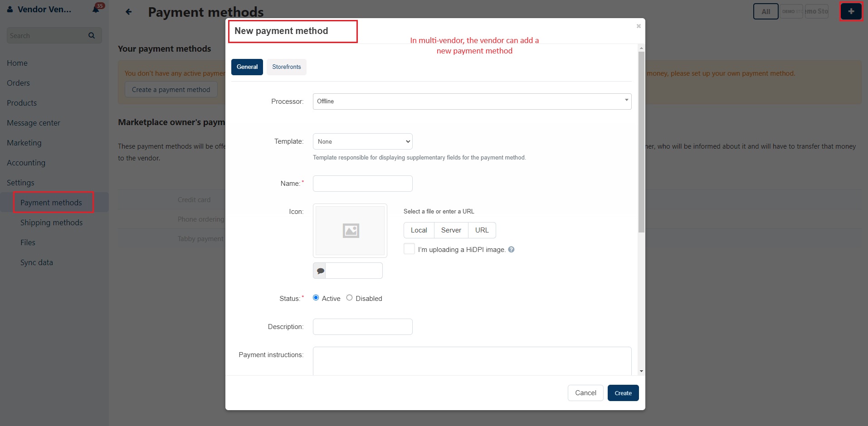Open Sync data in sidebar

pyautogui.click(x=37, y=262)
